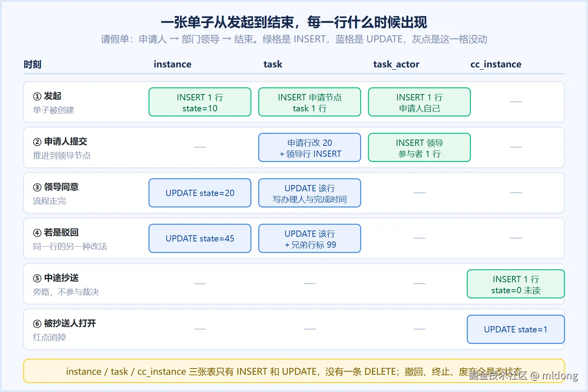Click the description 同一行的另一种改法
This screenshot has height=392, width=588.
[x=70, y=247]
